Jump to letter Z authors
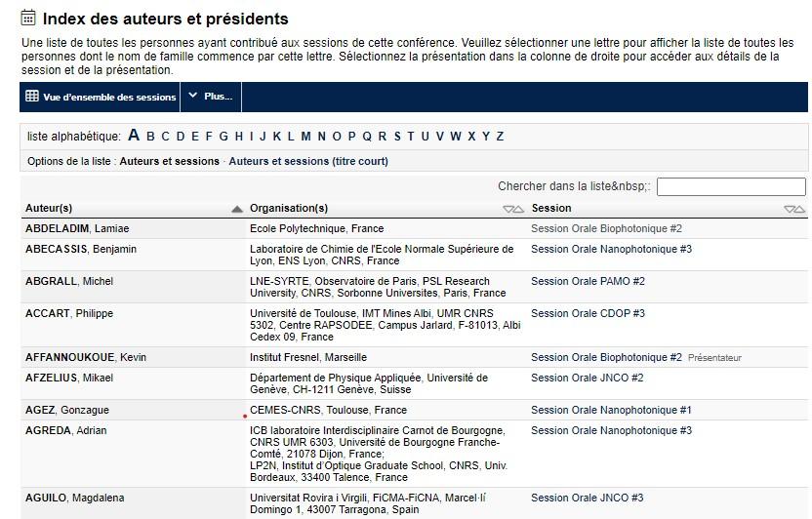 500,137
